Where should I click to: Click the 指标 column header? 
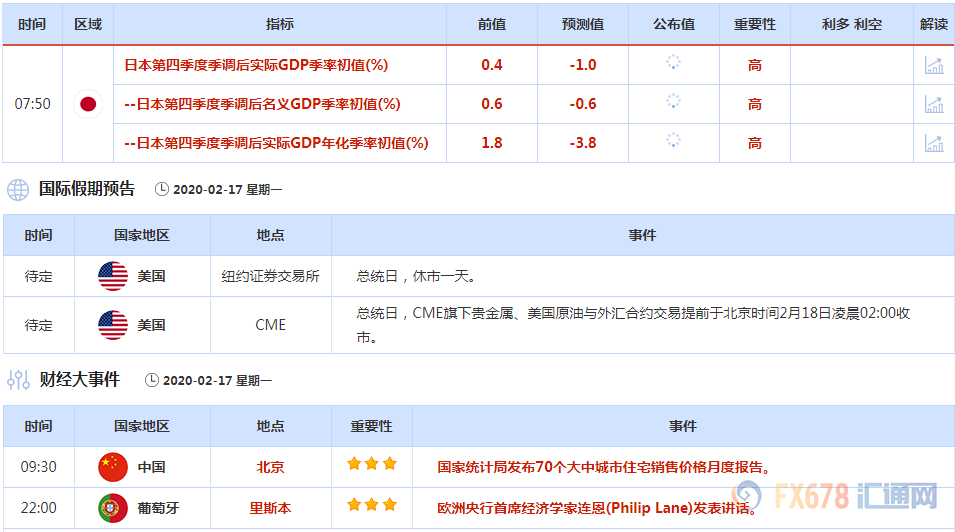click(x=280, y=24)
